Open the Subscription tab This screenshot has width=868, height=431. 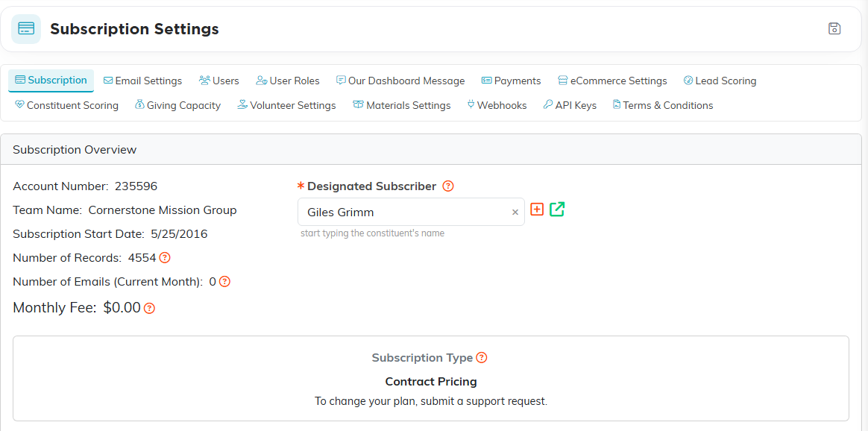[51, 81]
